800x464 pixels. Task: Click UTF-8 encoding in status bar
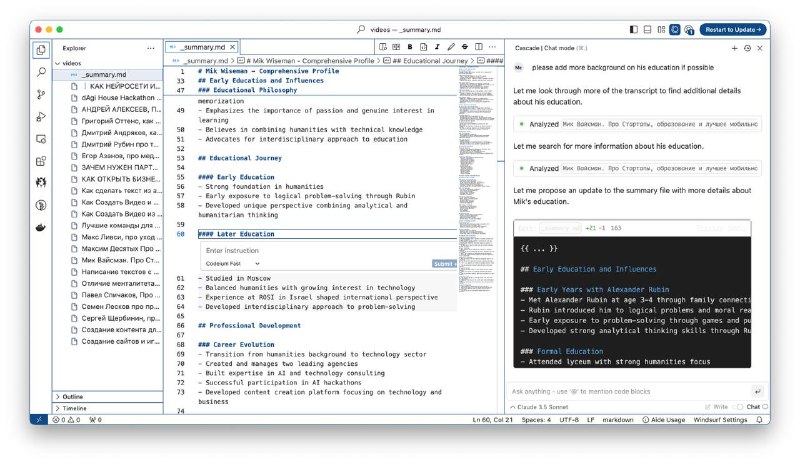coord(569,420)
